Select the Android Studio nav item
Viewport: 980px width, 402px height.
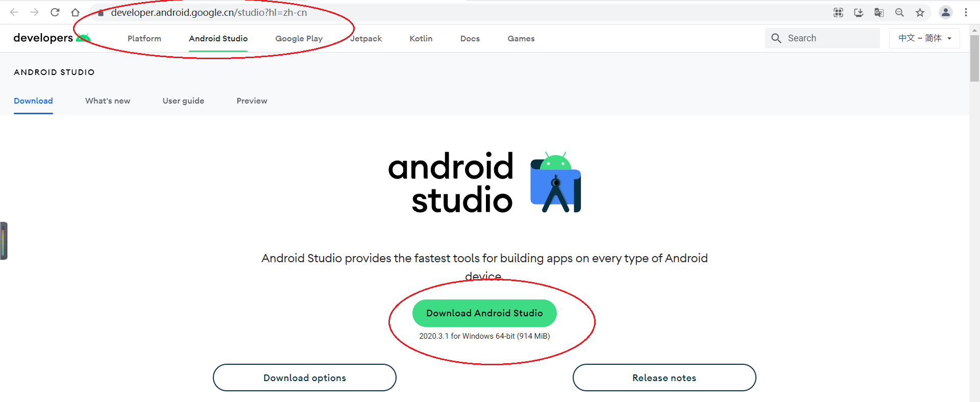coord(218,39)
